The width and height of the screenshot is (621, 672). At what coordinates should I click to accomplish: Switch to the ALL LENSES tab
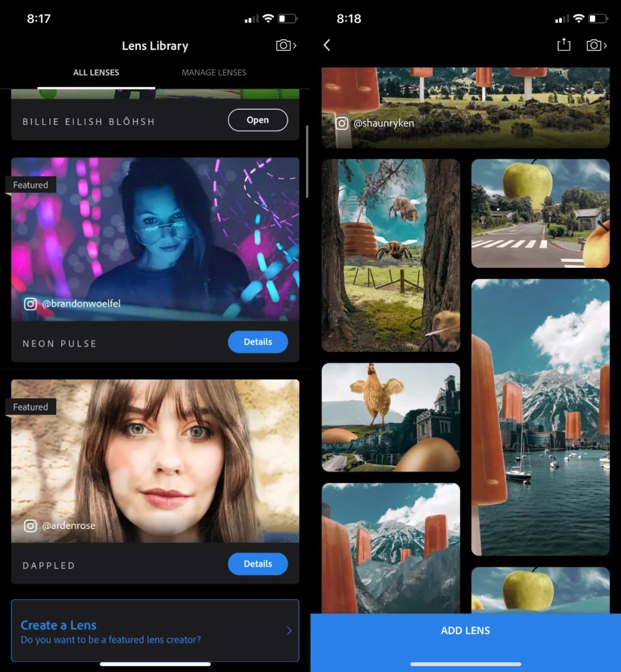pos(96,72)
